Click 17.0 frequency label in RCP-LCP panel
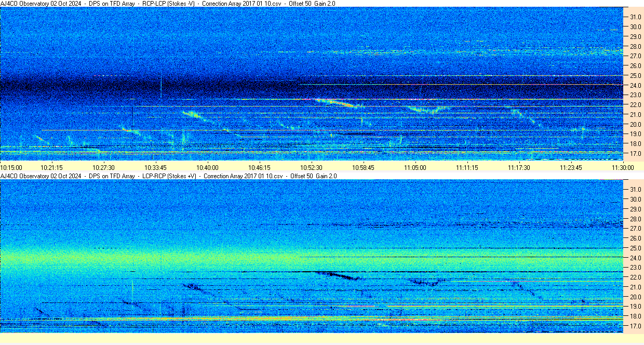644x345 pixels. 636,154
